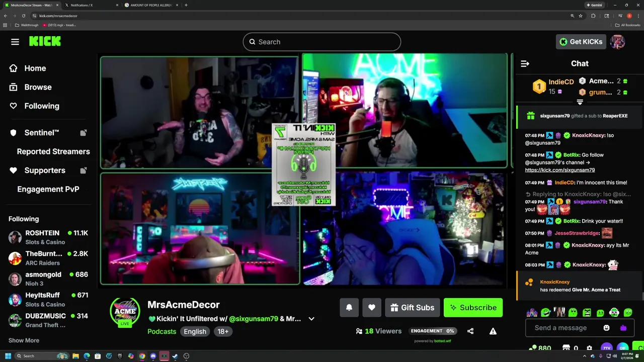Open HeyItsRuff channel in Following list
Image resolution: width=644 pixels, height=362 pixels.
tap(48, 300)
